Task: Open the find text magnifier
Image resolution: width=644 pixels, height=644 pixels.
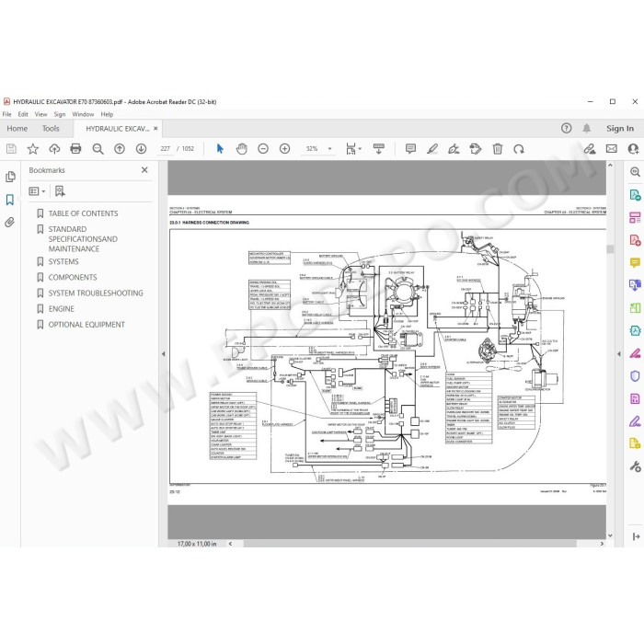Action: (x=98, y=149)
